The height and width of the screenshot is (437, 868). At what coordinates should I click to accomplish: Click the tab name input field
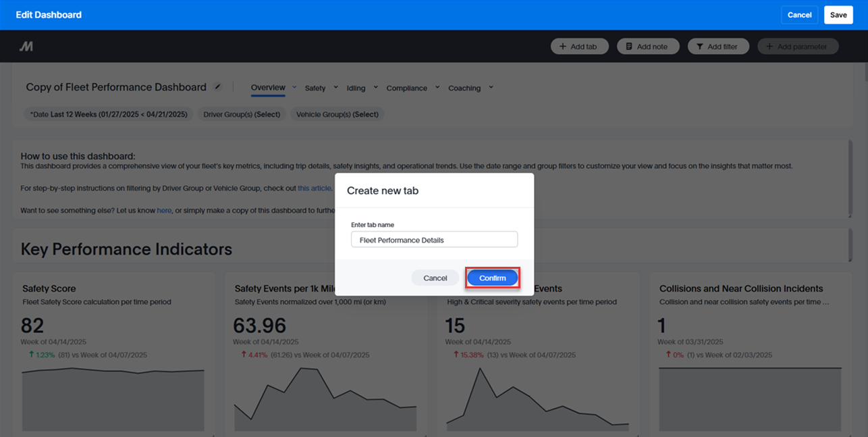434,240
